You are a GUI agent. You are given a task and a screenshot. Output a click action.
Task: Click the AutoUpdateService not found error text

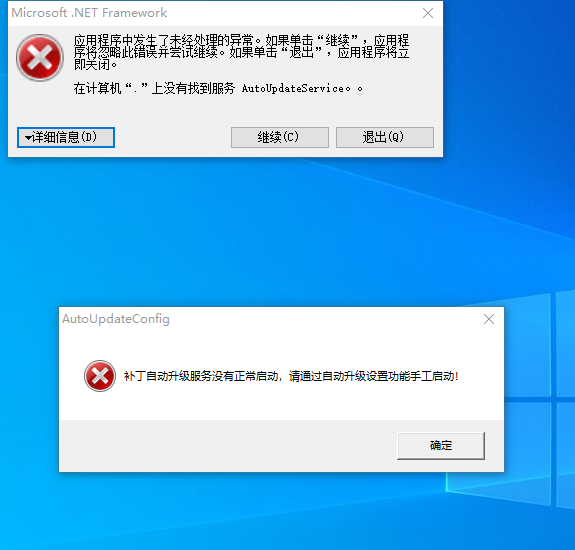coord(218,88)
